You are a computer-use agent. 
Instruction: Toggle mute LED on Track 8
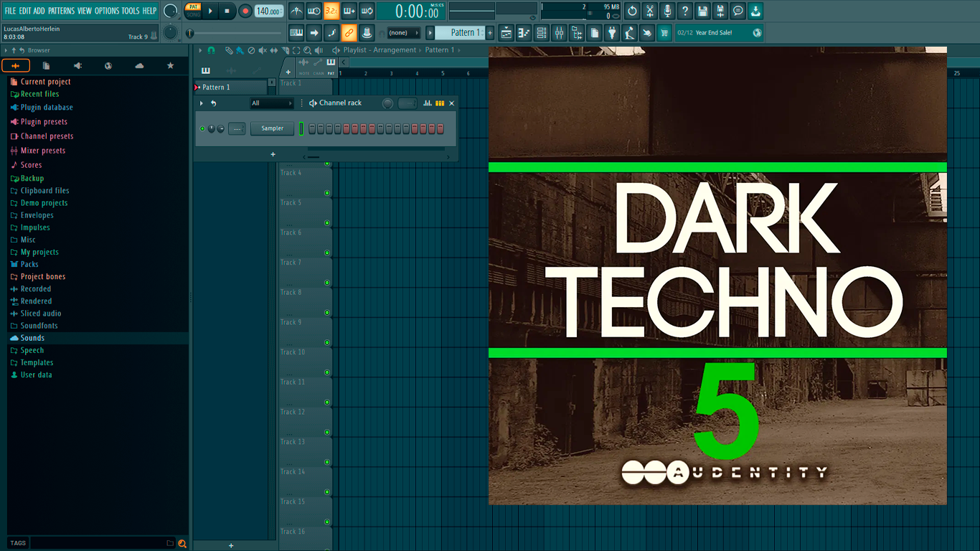coord(327,313)
